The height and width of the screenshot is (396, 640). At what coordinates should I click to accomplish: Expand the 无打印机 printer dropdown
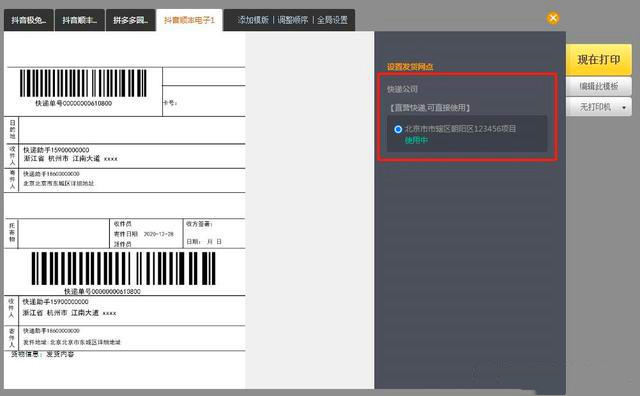coord(599,107)
